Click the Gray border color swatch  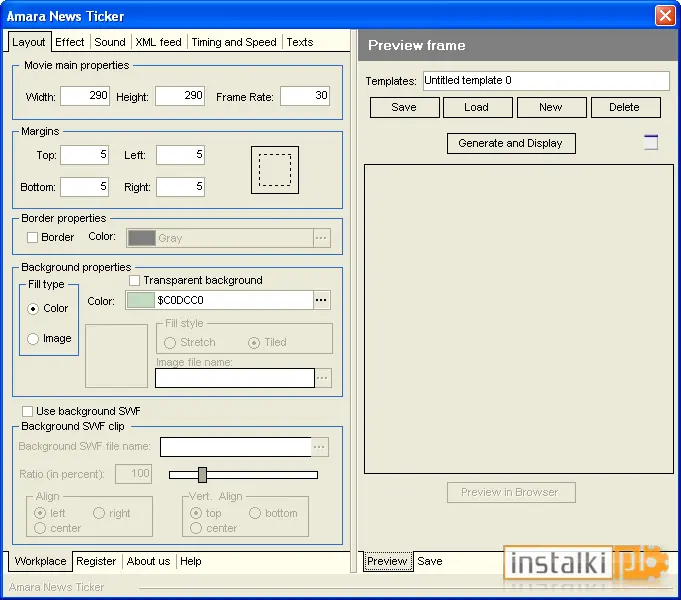pos(142,238)
